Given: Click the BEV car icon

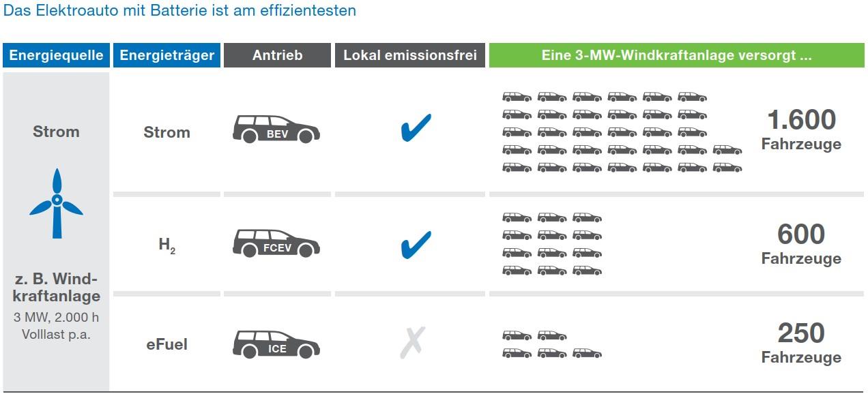Looking at the screenshot, I should [276, 129].
